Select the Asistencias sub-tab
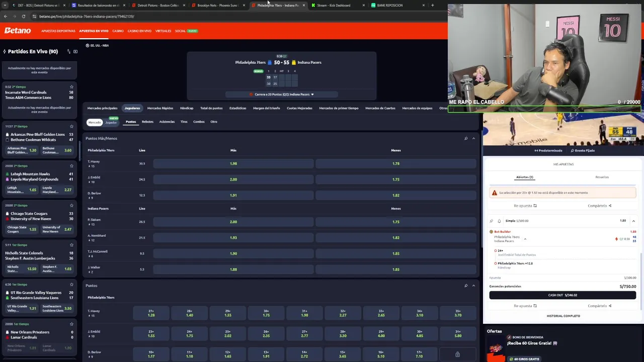Viewport: 644px width, 362px height. tap(167, 122)
